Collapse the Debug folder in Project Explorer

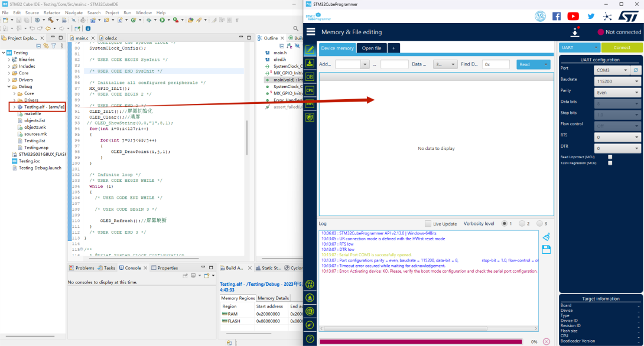coord(9,87)
